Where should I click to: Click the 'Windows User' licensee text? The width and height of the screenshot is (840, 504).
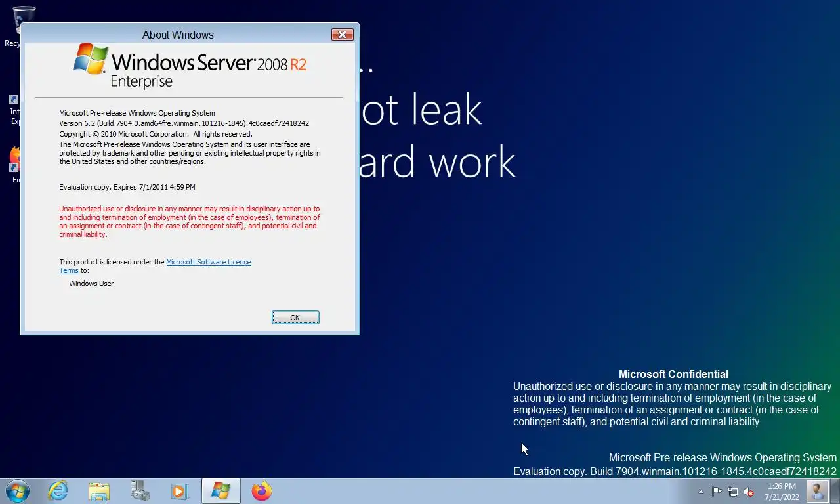pyautogui.click(x=91, y=283)
